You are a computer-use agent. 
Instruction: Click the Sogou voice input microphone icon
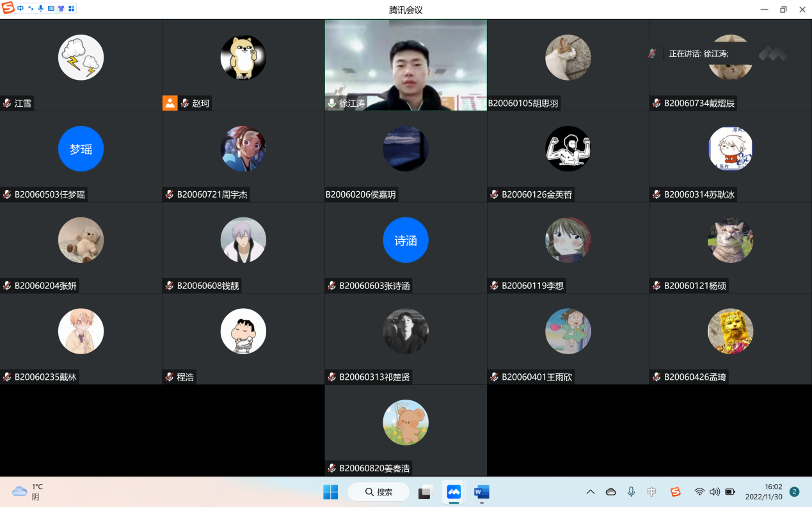[41, 8]
